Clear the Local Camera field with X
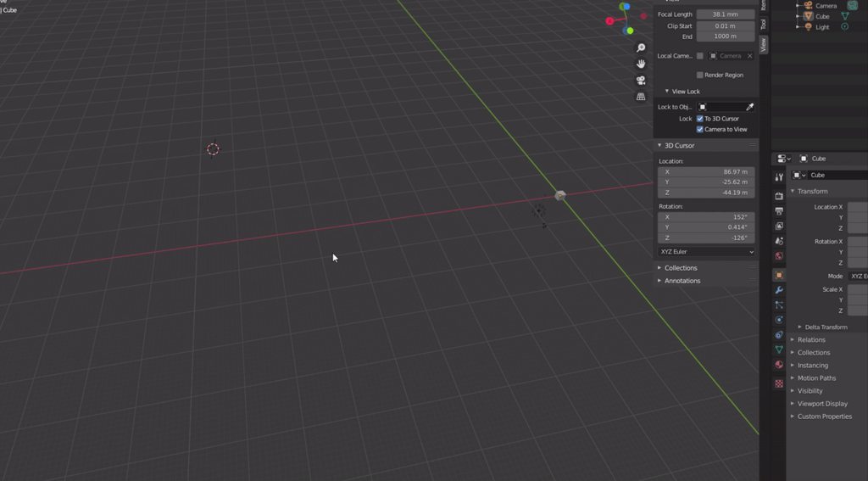Image resolution: width=868 pixels, height=481 pixels. (x=749, y=56)
